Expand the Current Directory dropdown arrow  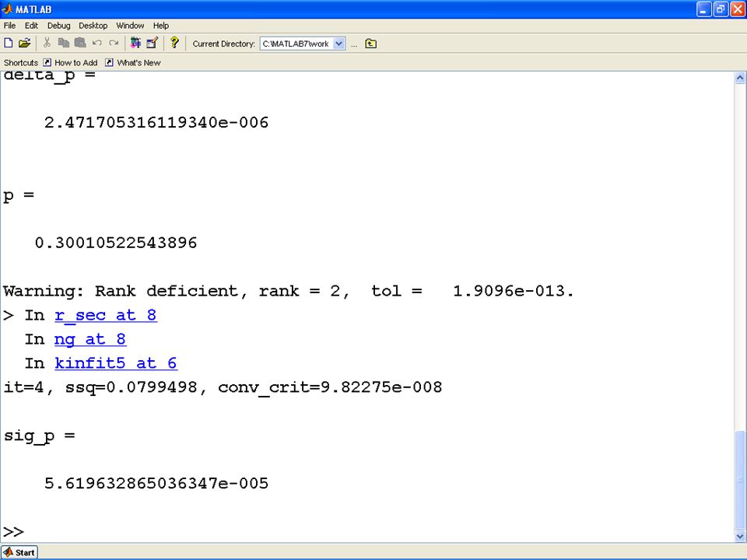point(338,44)
